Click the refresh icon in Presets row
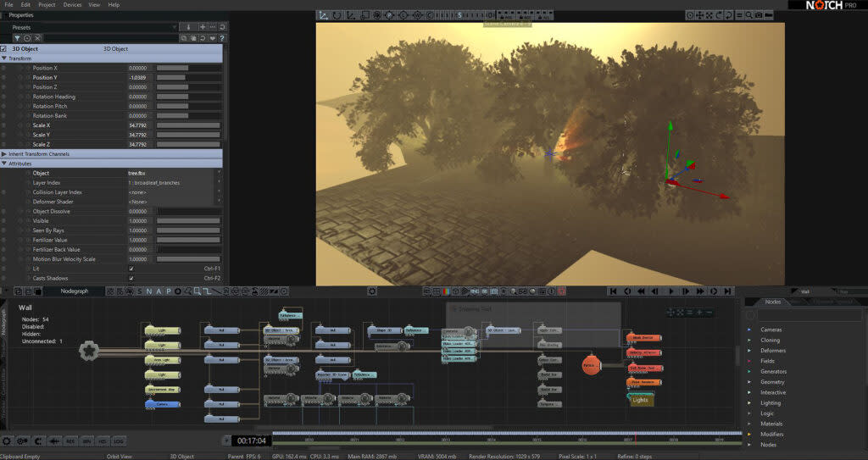868x460 pixels. click(222, 27)
